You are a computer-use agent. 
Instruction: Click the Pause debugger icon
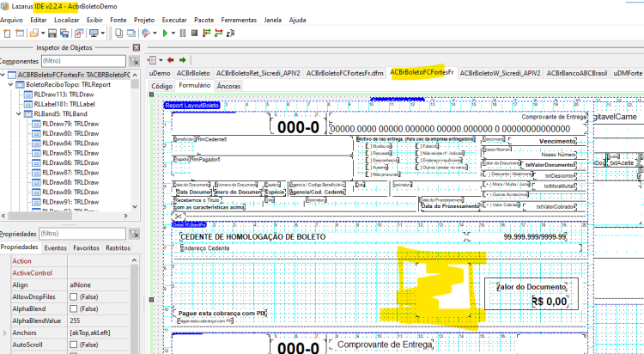[183, 34]
